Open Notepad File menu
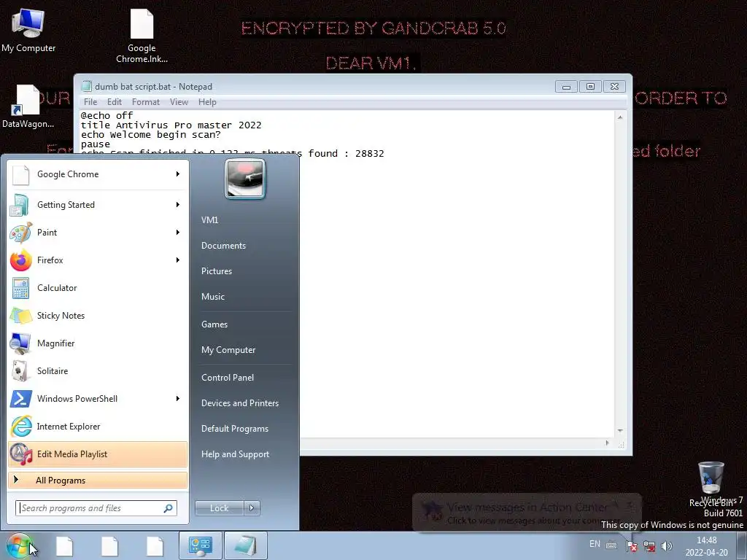747x560 pixels. [90, 102]
